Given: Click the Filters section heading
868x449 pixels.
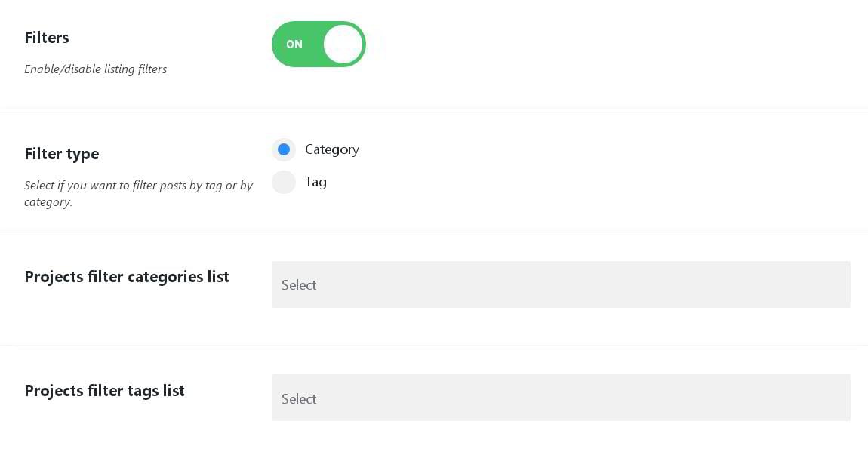Looking at the screenshot, I should pos(47,38).
